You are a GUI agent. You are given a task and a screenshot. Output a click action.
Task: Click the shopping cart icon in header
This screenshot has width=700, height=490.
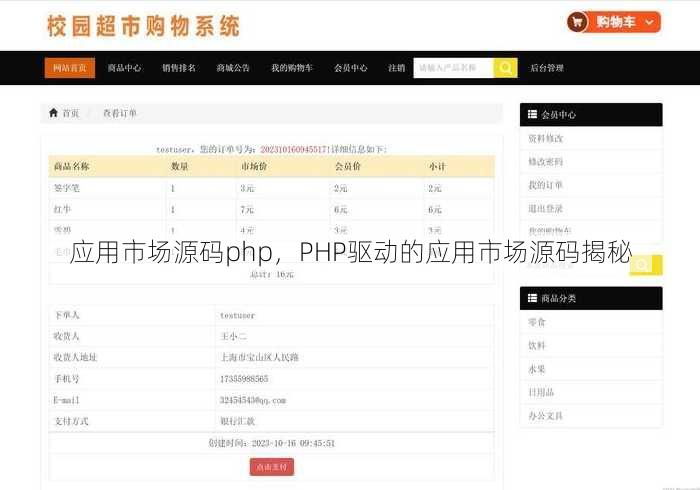[577, 22]
